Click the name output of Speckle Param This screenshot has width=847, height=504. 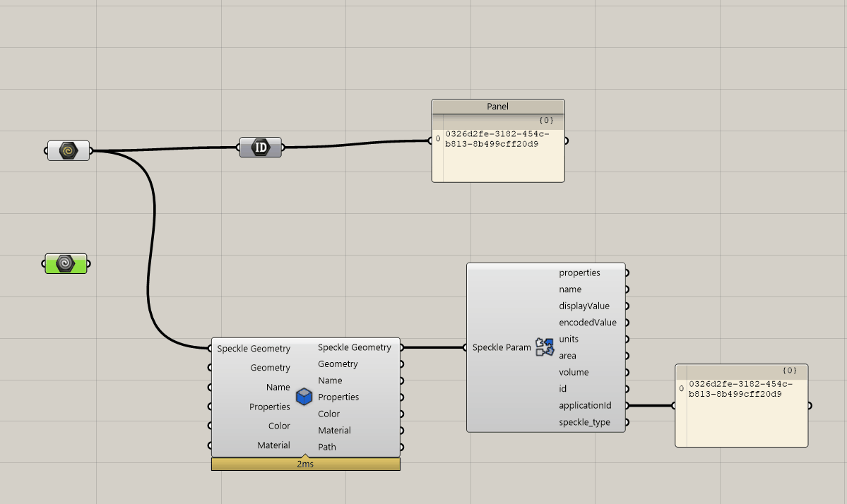pyautogui.click(x=570, y=289)
